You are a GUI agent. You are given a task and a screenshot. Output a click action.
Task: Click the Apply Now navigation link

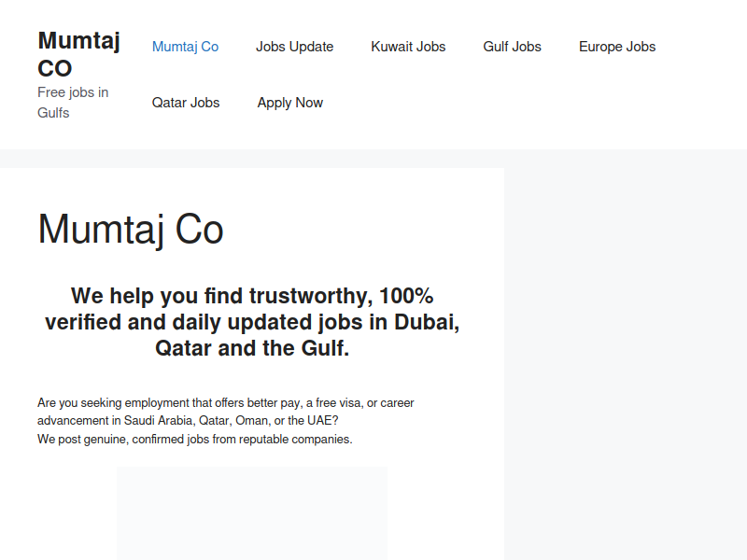[x=290, y=103]
